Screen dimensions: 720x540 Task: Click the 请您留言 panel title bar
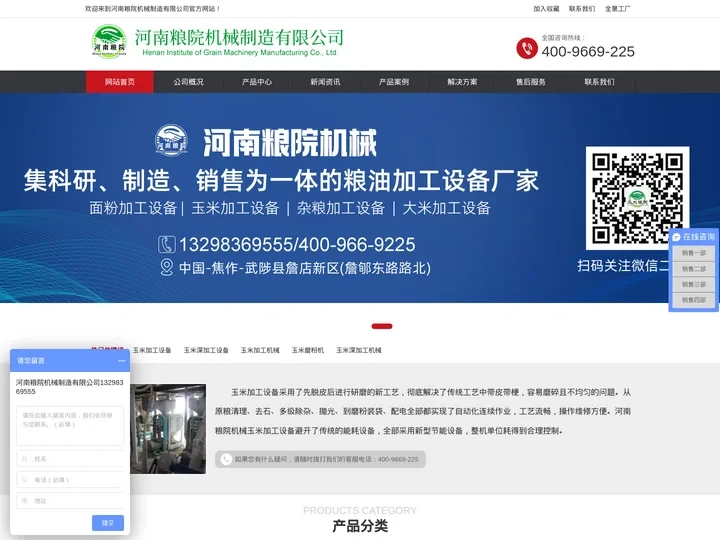tap(70, 361)
